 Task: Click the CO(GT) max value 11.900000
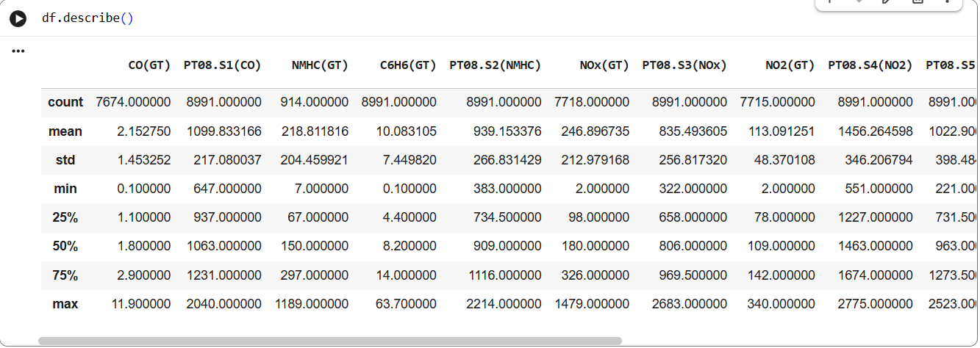click(x=140, y=304)
